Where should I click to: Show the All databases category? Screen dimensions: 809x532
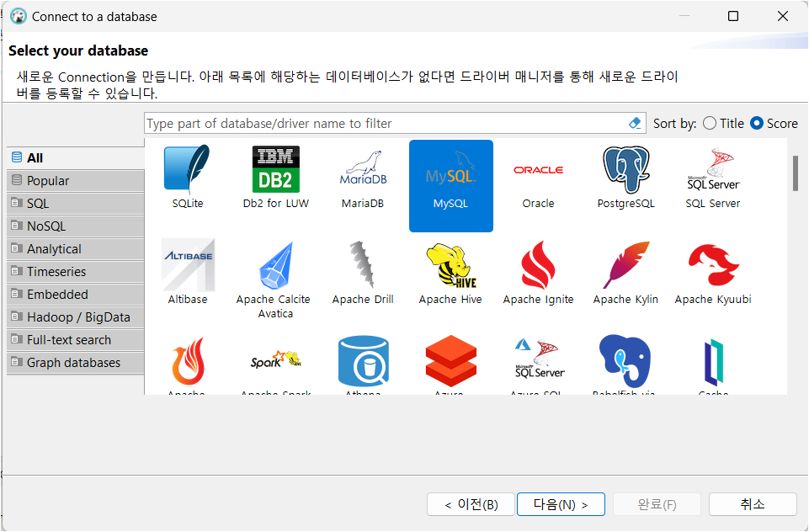tap(75, 158)
